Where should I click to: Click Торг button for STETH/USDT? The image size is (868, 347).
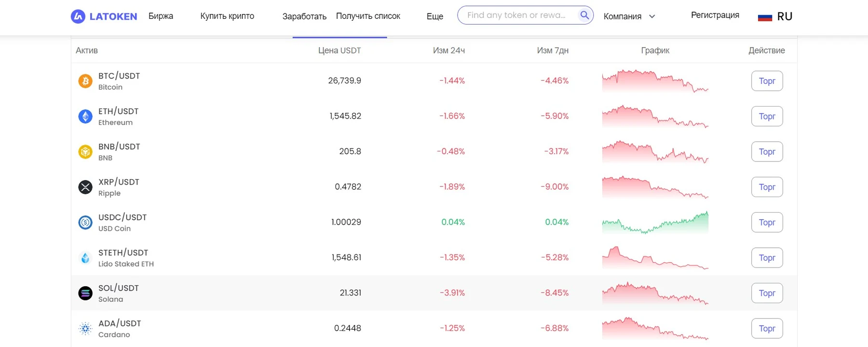(767, 258)
